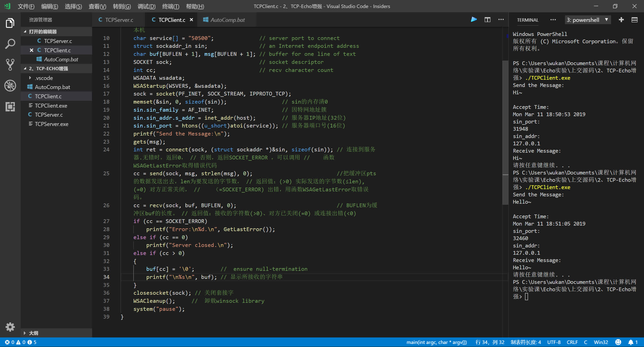Switch to the TCPServer.c editor tab

119,20
